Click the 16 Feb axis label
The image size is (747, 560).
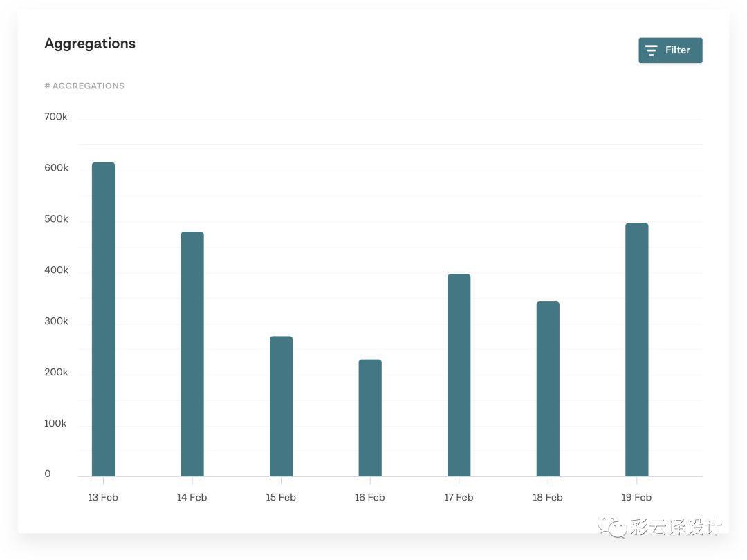370,497
